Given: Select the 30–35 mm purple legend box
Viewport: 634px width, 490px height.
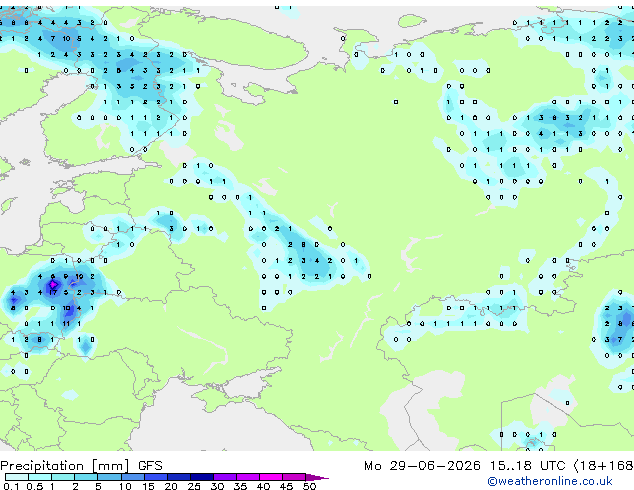Looking at the screenshot, I should (225, 477).
